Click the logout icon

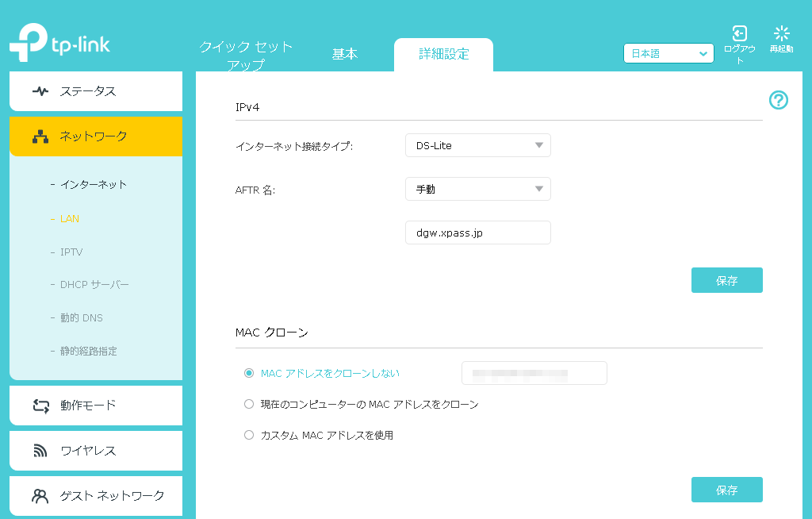[739, 33]
